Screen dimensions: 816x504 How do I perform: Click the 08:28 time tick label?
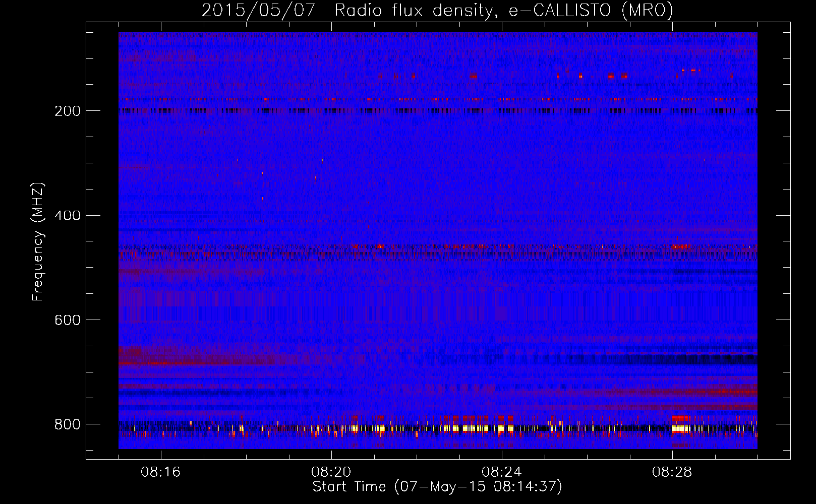pos(672,472)
